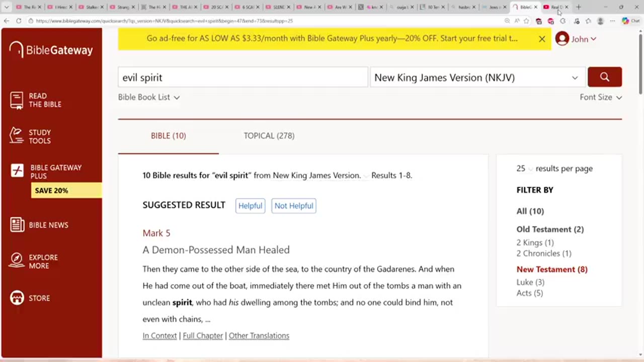
Task: Select the BIBLE (10) results tab
Action: click(169, 136)
